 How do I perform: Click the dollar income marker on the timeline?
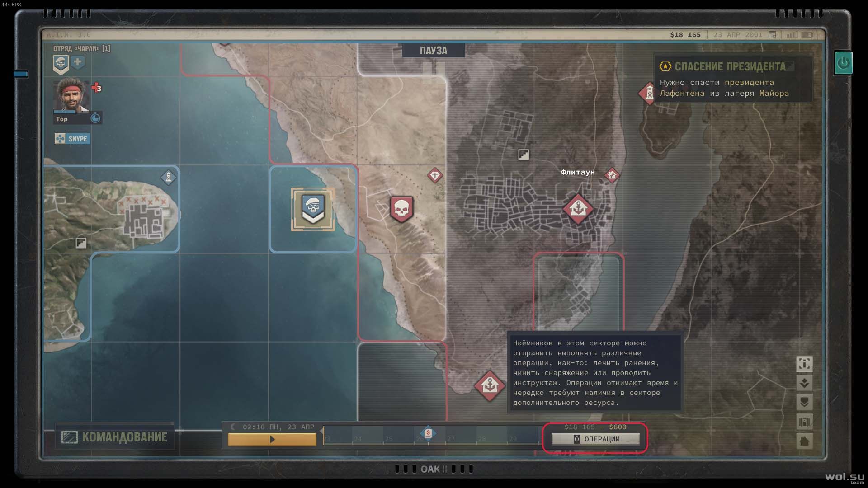pyautogui.click(x=428, y=433)
